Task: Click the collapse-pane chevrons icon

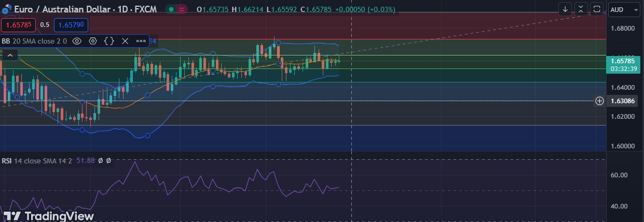Action: (x=581, y=9)
